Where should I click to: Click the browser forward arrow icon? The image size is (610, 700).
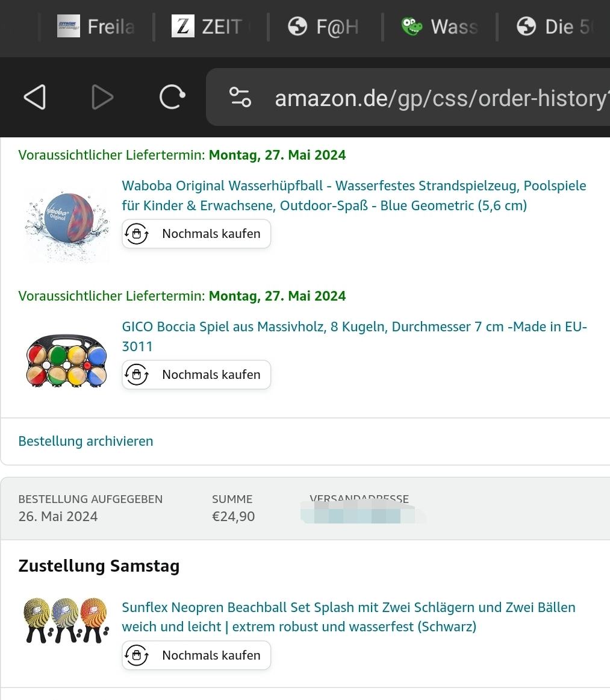click(102, 97)
